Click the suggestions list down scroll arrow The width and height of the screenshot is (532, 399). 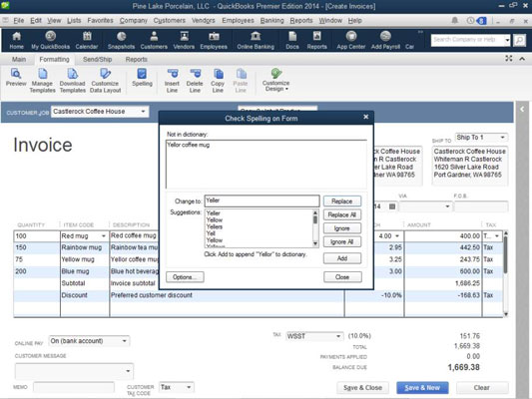pos(315,243)
